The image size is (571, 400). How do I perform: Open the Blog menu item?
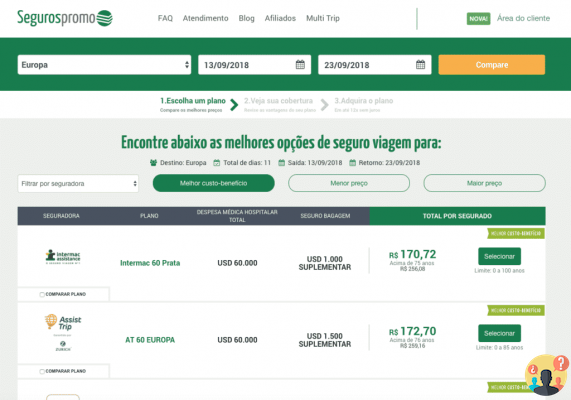pos(247,18)
